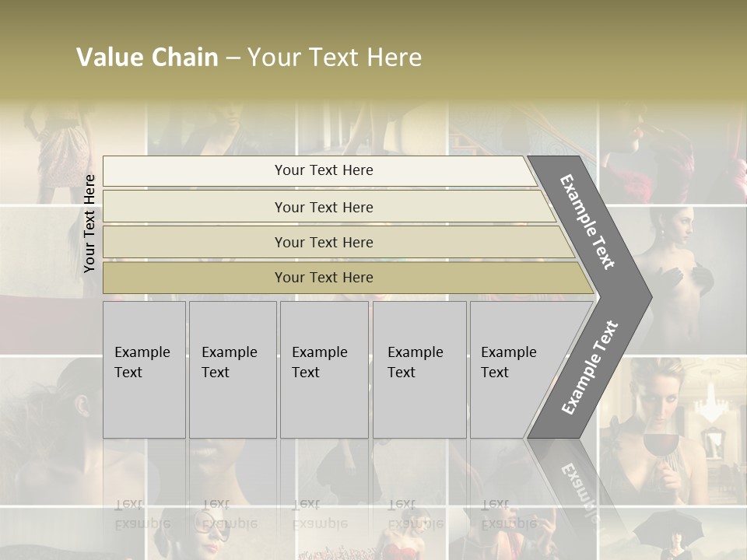Click the second "Example Text" box
The width and height of the screenshot is (747, 560).
tap(232, 369)
